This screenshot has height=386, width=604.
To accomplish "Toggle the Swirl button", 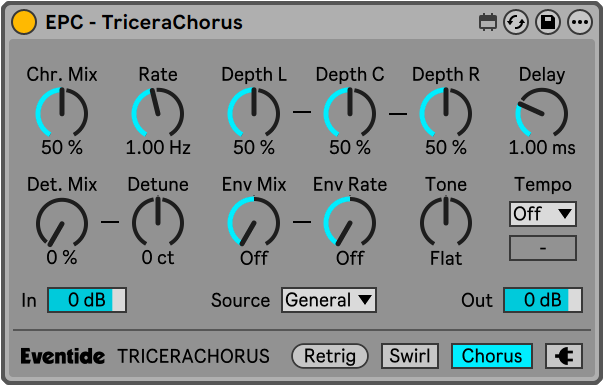I will pos(410,356).
